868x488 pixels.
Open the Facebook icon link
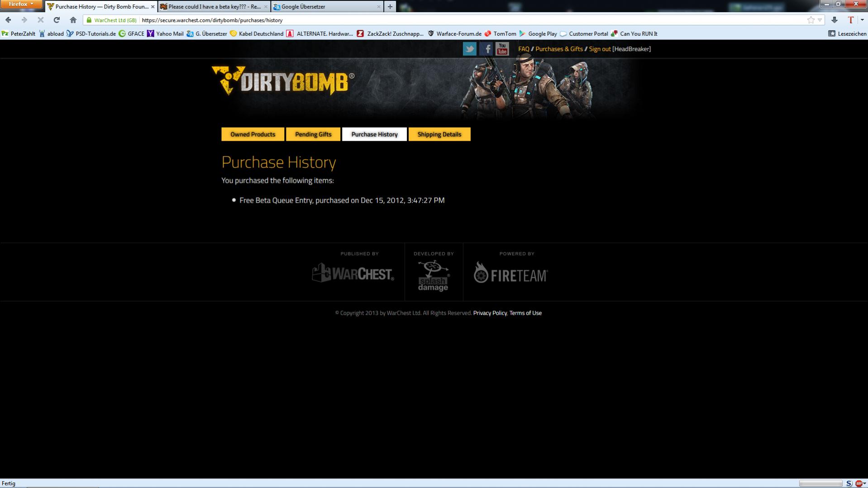click(486, 49)
